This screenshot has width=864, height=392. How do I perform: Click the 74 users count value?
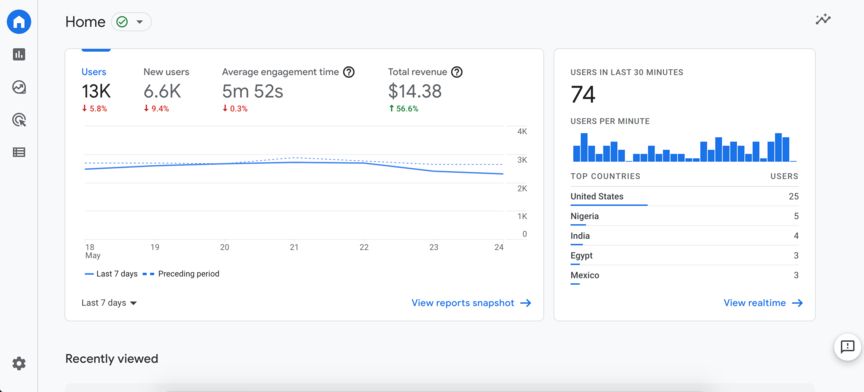pyautogui.click(x=583, y=95)
